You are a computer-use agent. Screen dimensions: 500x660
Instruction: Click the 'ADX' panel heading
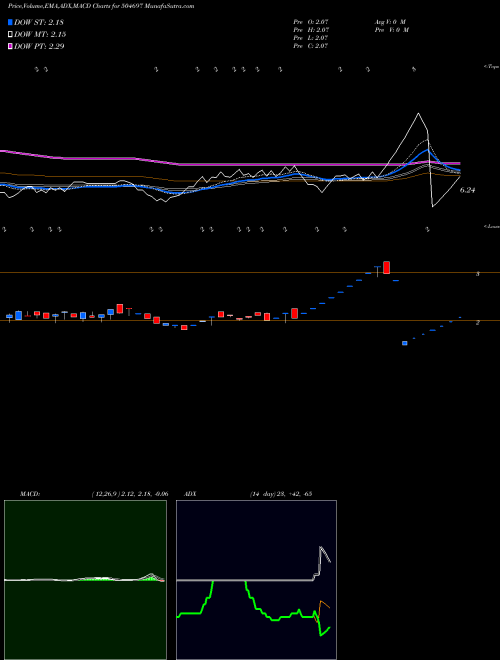(x=189, y=494)
